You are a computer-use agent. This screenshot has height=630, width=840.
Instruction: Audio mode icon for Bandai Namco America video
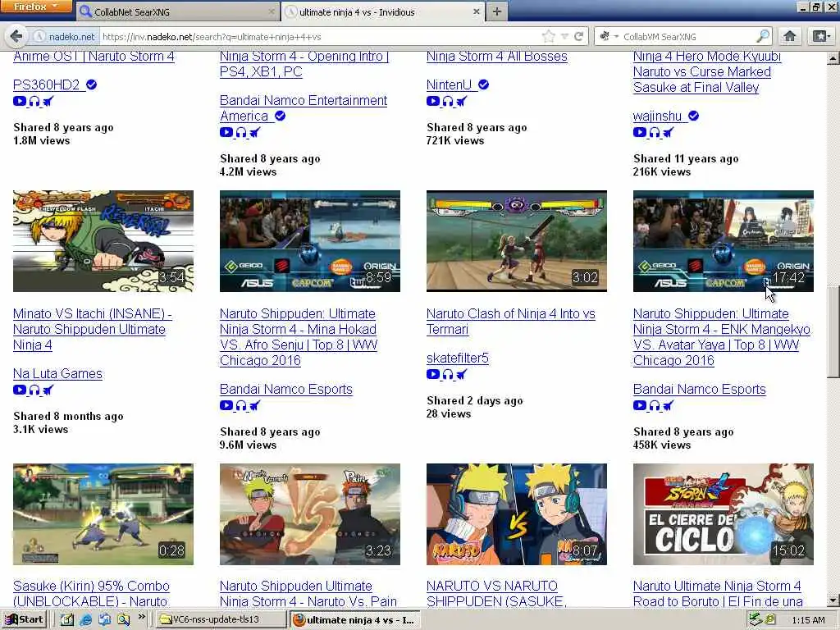point(241,132)
